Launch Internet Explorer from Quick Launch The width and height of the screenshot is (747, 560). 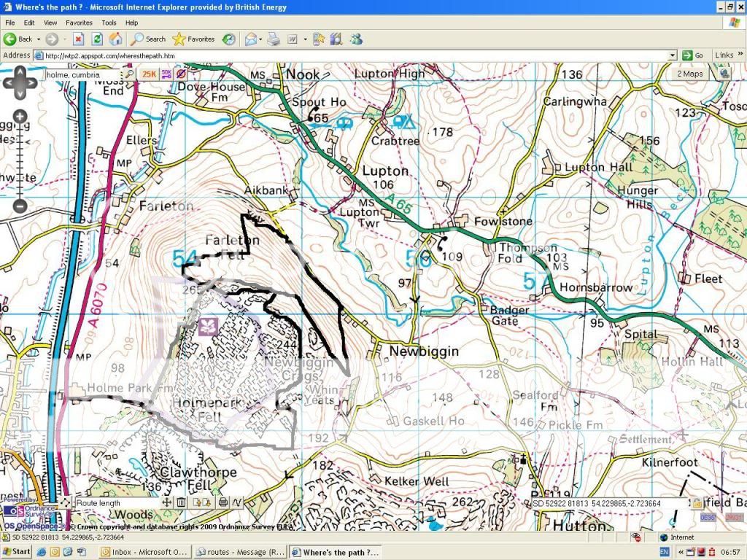click(42, 552)
